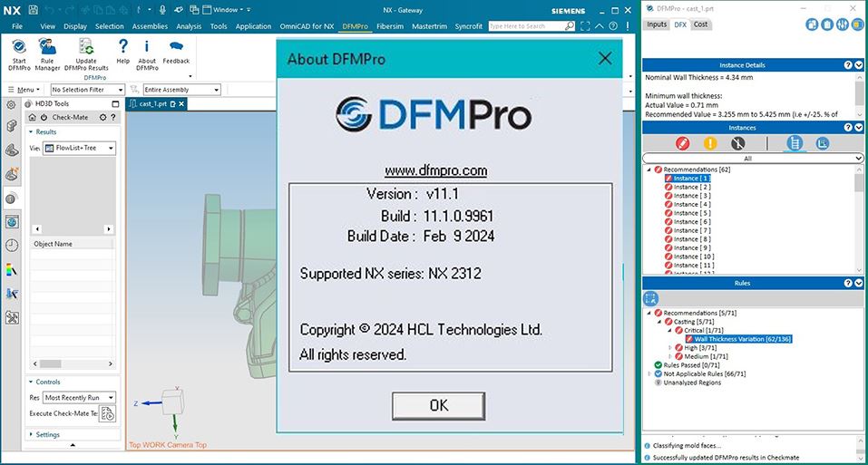Select the DFMPro ribbon tab

tap(355, 26)
